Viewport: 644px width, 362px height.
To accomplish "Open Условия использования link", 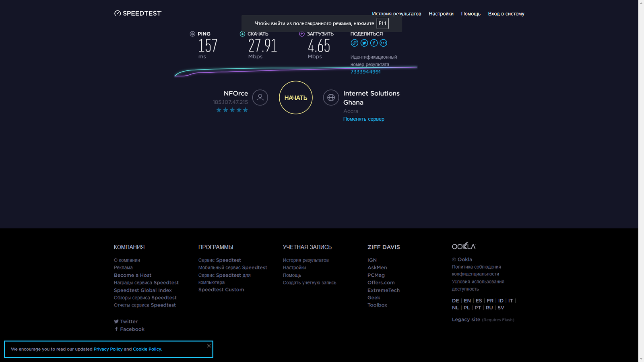I will point(478,282).
